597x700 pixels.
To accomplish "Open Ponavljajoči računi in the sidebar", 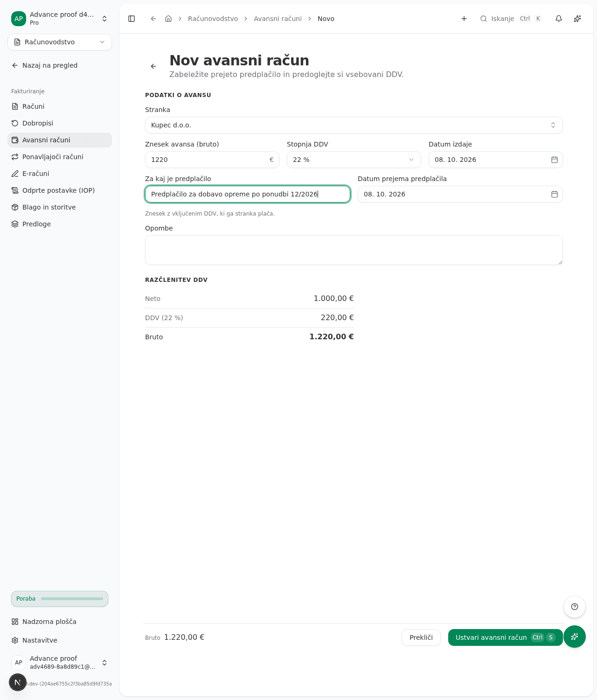I will click(60, 157).
